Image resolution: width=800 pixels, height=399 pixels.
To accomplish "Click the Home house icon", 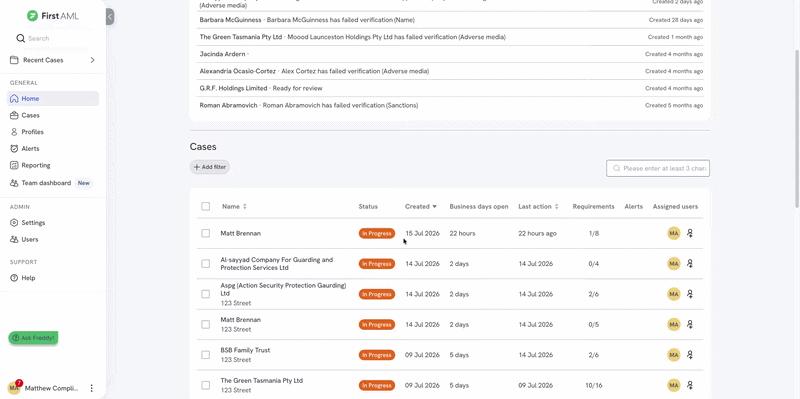I will coord(14,98).
